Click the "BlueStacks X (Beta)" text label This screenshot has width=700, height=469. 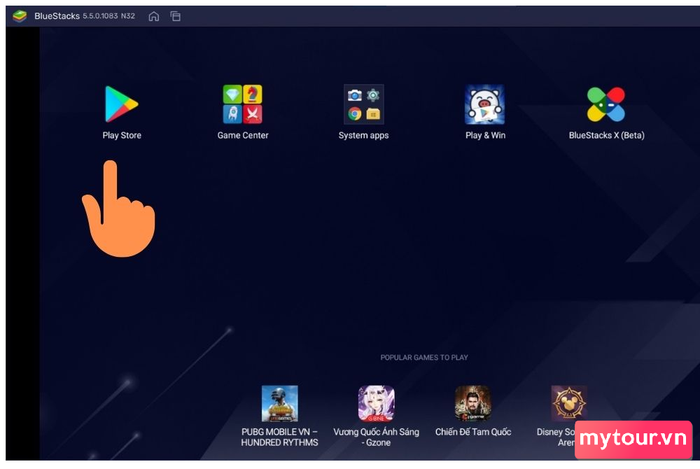click(606, 135)
